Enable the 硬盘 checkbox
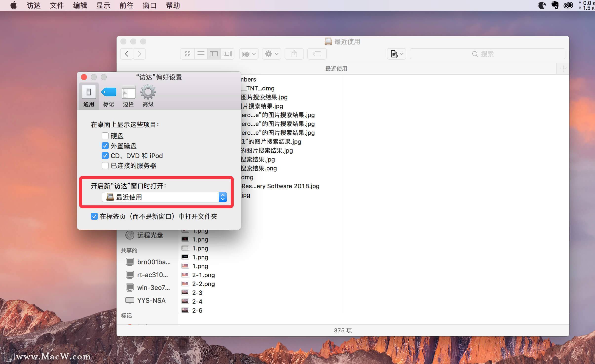The width and height of the screenshot is (595, 364). 105,136
